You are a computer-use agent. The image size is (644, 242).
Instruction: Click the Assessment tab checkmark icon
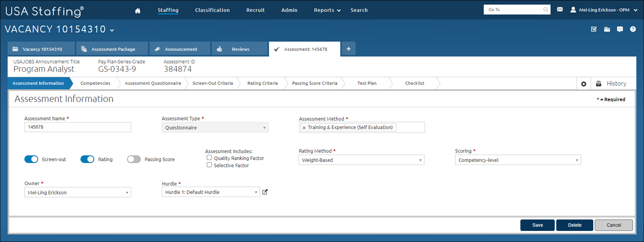click(277, 49)
